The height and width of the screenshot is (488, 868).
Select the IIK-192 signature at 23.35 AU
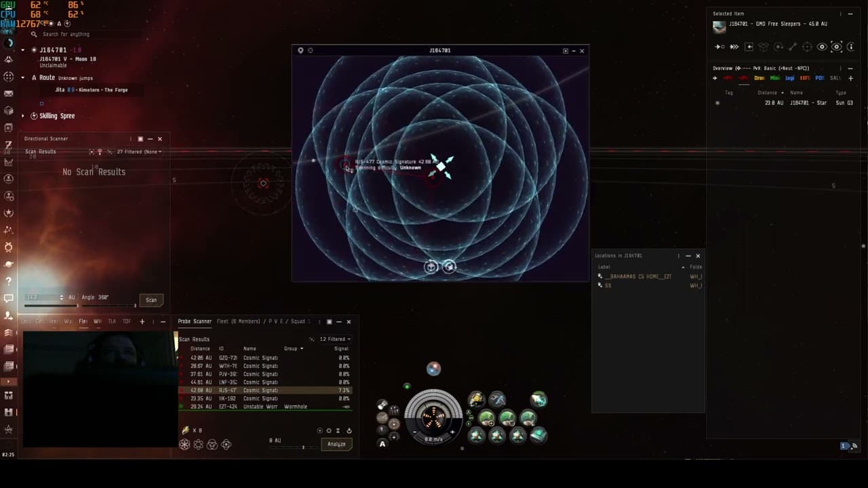(x=264, y=399)
